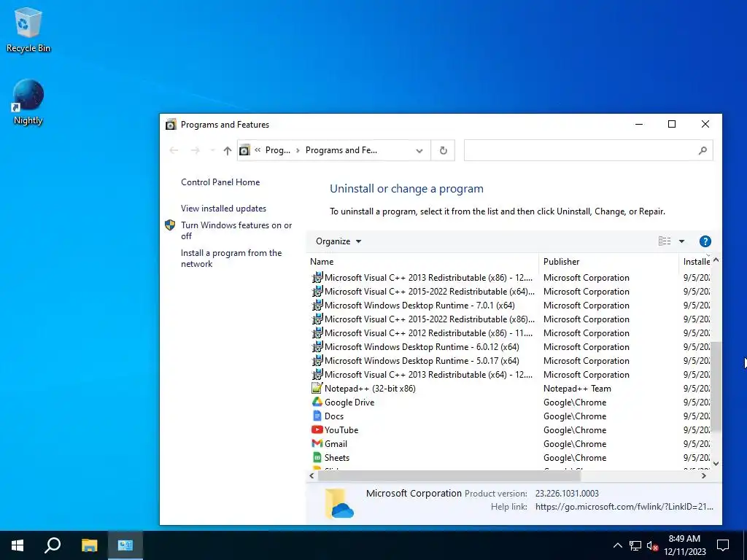Viewport: 747px width, 560px height.
Task: Click the address bar Control Panel icon
Action: 244,150
